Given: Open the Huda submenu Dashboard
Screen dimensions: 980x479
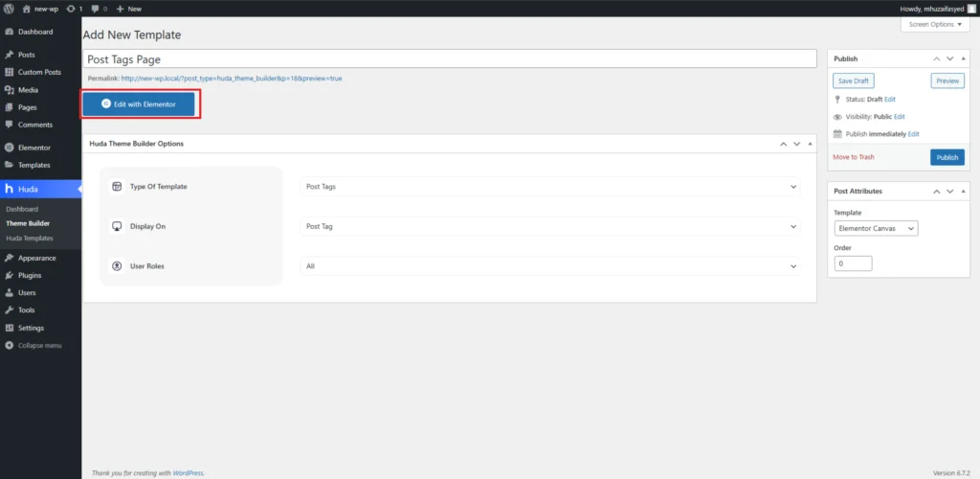Looking at the screenshot, I should point(22,210).
